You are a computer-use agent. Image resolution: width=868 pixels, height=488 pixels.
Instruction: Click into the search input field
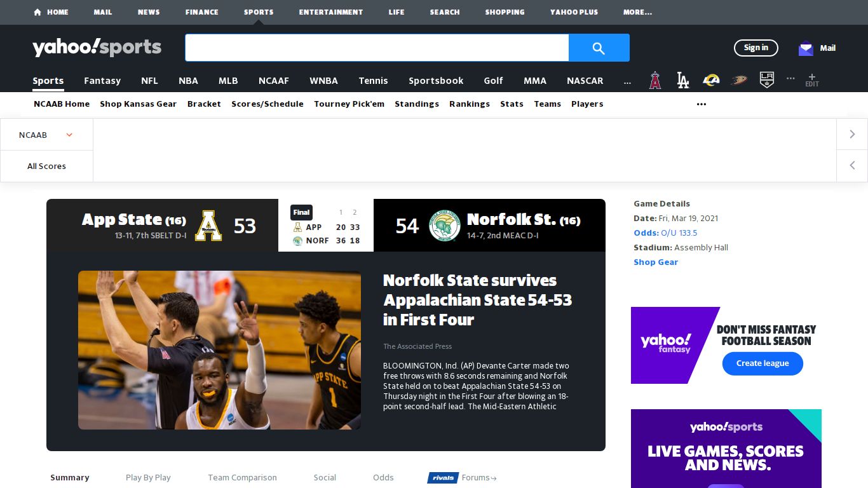[x=377, y=48]
